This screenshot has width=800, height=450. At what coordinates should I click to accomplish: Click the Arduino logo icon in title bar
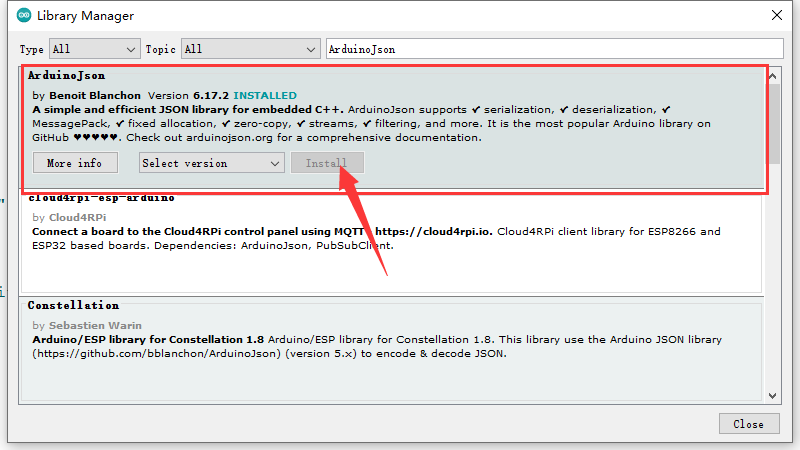tap(24, 15)
